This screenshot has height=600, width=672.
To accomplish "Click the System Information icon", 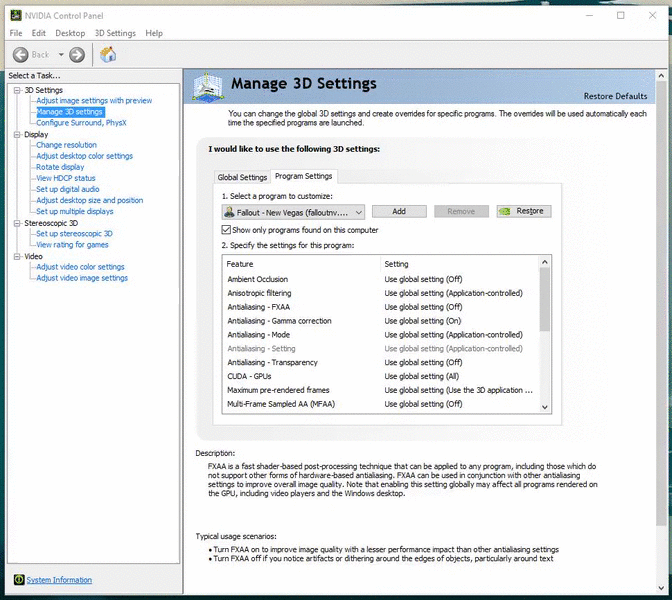I will click(19, 579).
